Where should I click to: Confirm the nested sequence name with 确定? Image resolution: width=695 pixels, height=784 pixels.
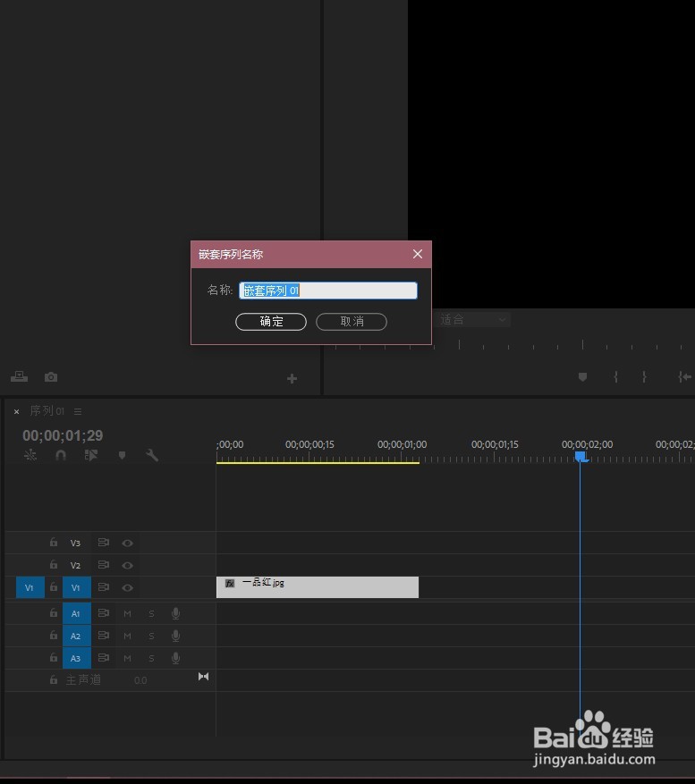(x=271, y=322)
